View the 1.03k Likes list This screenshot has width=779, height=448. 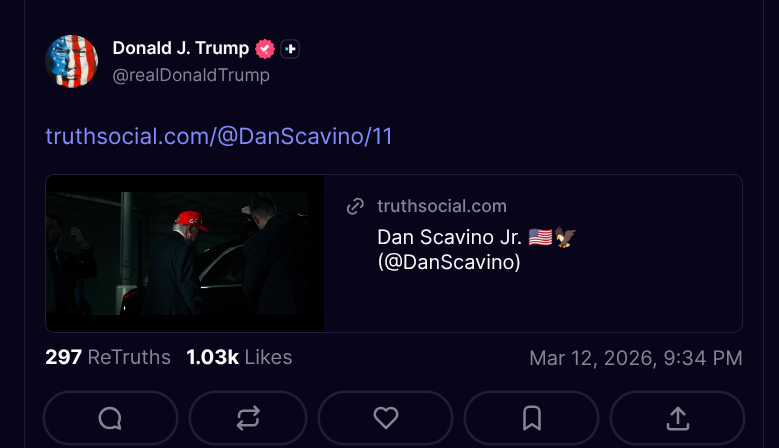click(x=239, y=357)
